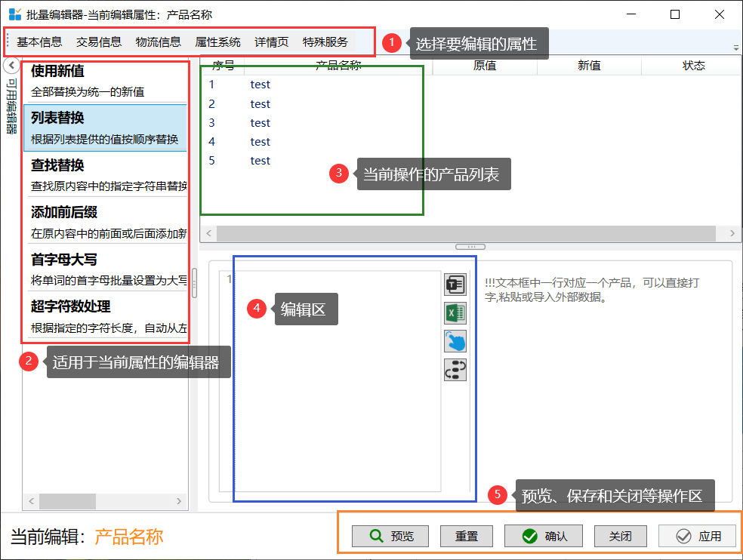
Task: Click the product list horizontal scrollbar
Action: click(x=468, y=233)
